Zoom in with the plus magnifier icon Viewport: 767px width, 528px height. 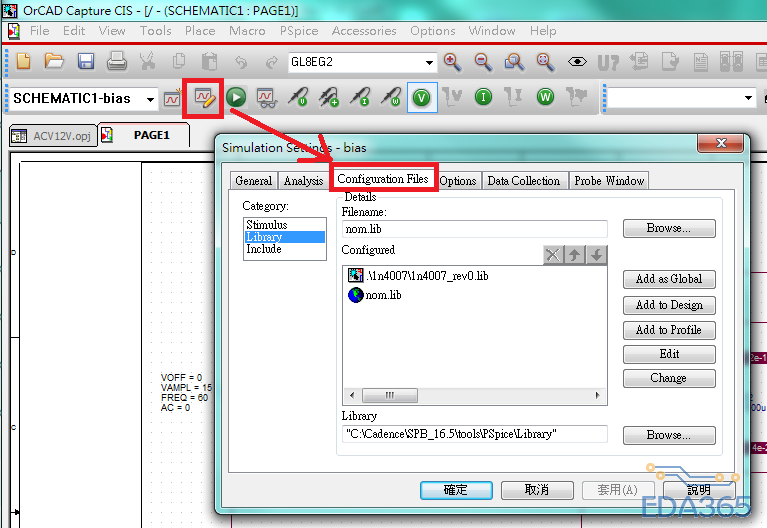click(x=452, y=62)
